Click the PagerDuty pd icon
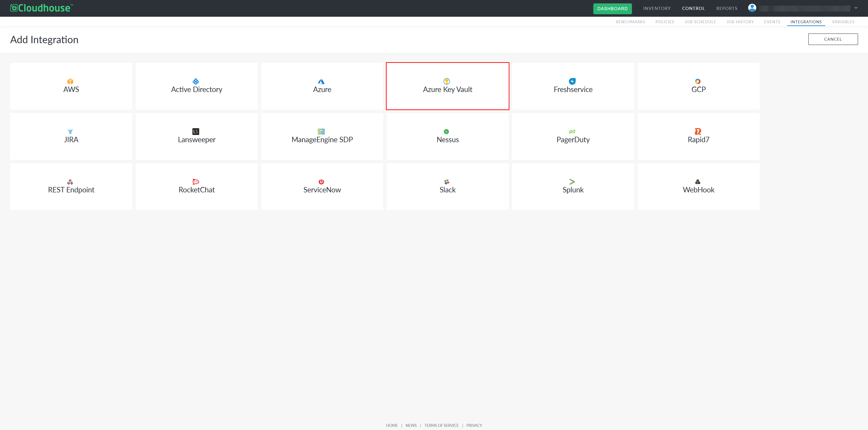The height and width of the screenshot is (430, 868). pos(572,131)
